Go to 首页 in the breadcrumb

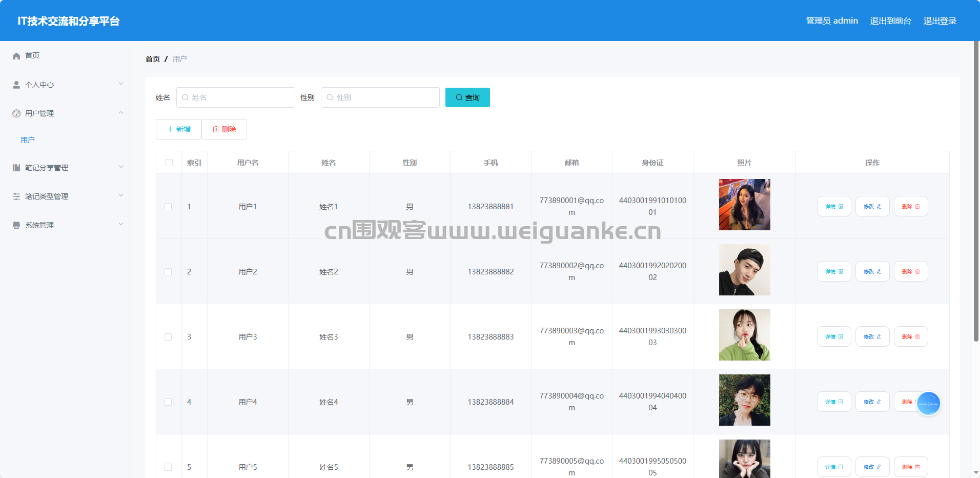click(x=153, y=59)
